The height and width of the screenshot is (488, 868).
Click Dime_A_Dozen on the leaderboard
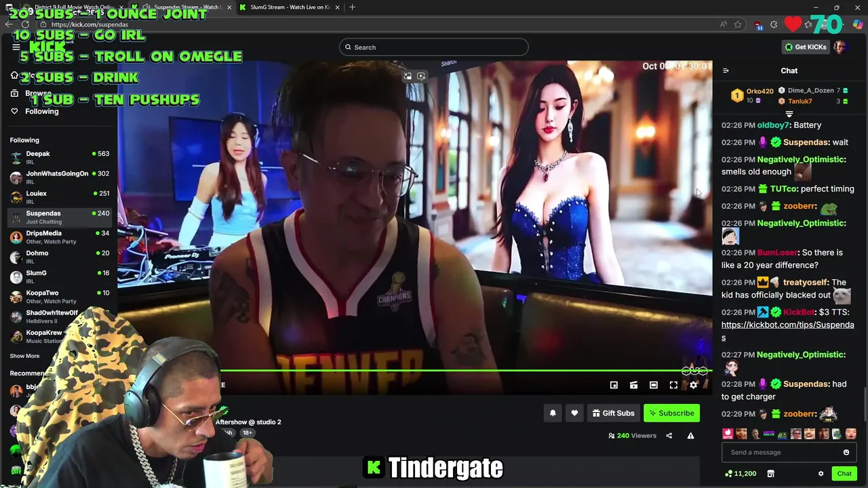point(810,90)
